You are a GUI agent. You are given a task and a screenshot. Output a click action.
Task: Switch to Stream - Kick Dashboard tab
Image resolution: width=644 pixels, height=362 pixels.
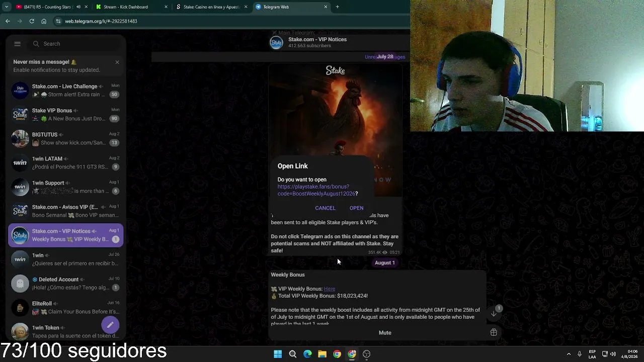click(x=131, y=7)
